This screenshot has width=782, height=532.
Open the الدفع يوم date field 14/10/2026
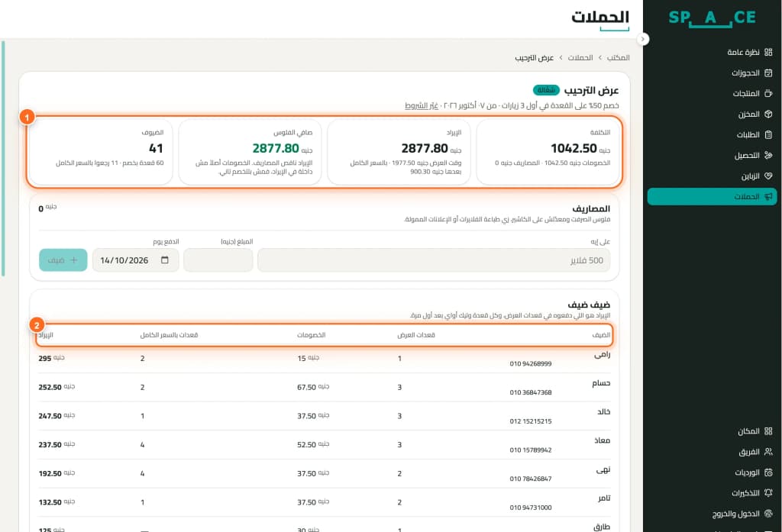coord(135,260)
